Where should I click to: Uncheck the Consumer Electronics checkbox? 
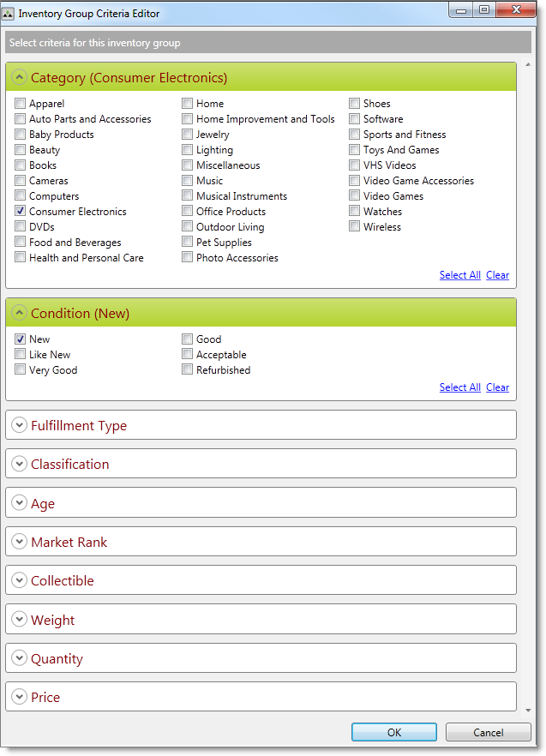21,212
